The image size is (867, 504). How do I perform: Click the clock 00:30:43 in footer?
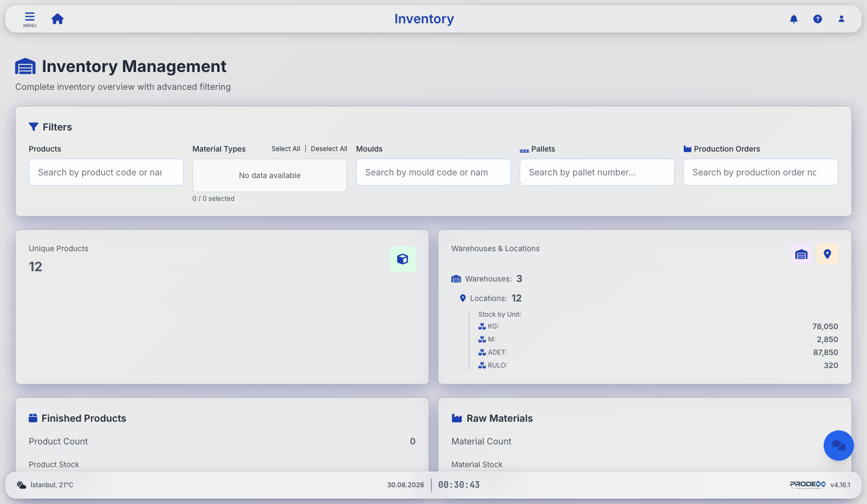click(x=459, y=485)
